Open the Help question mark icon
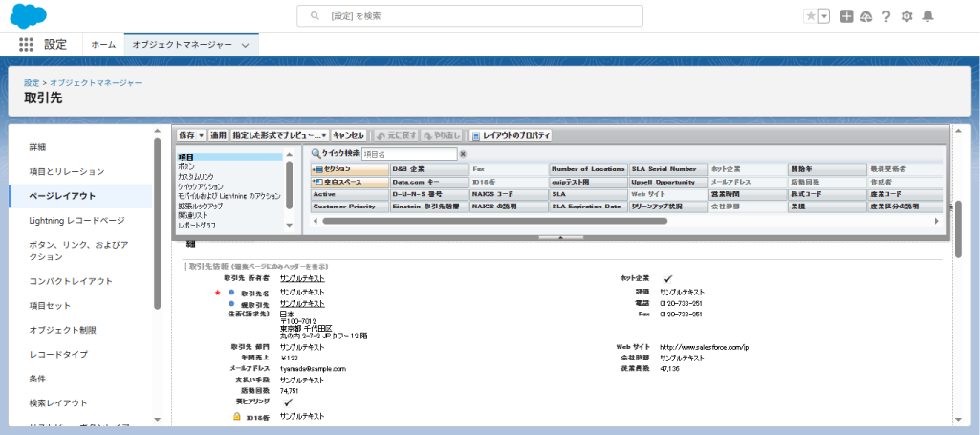The image size is (980, 435). coord(886,17)
